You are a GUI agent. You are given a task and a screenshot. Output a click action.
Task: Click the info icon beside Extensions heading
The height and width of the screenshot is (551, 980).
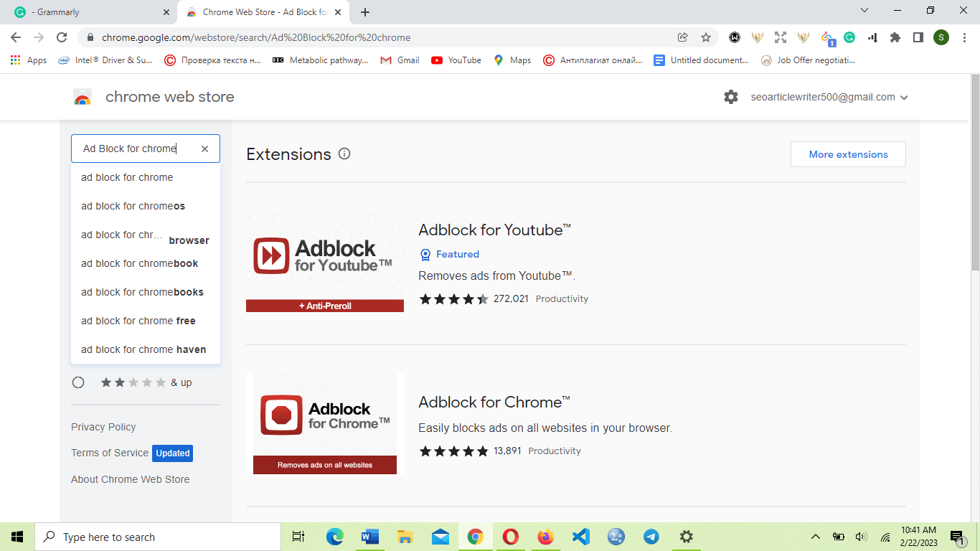(x=344, y=154)
